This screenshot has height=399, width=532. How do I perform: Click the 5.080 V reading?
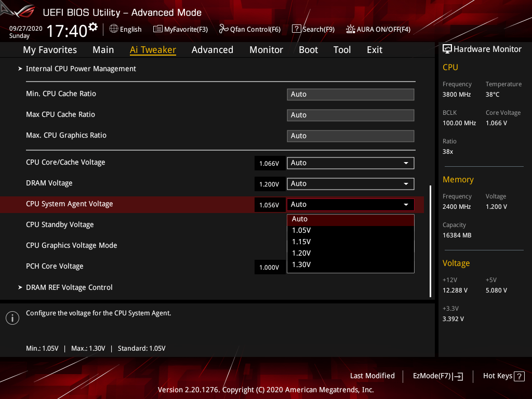click(496, 290)
